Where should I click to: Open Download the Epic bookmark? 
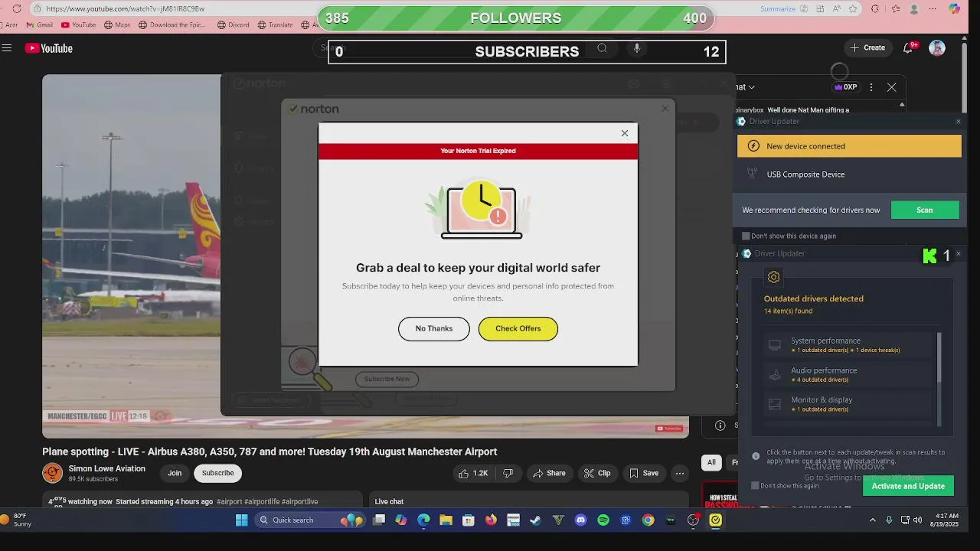(x=172, y=24)
